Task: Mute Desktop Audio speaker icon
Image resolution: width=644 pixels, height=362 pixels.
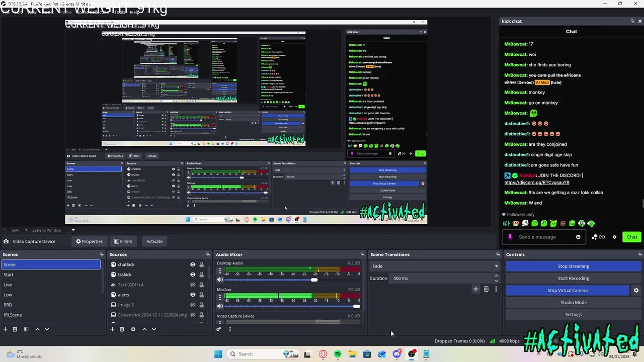Action: click(x=220, y=280)
